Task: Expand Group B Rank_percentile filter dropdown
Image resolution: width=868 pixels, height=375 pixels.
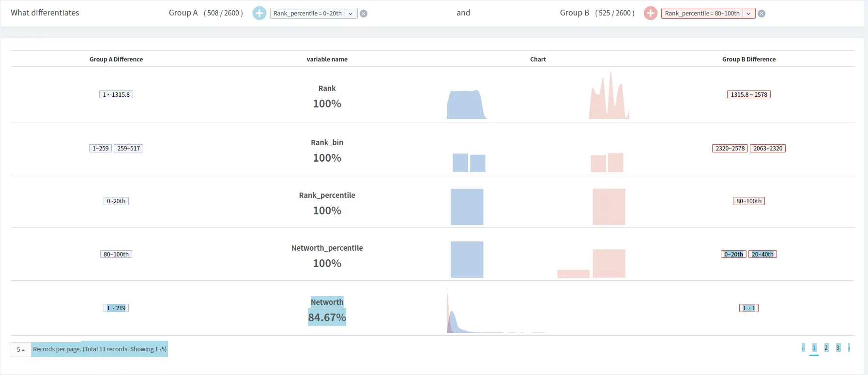Action: coord(749,14)
